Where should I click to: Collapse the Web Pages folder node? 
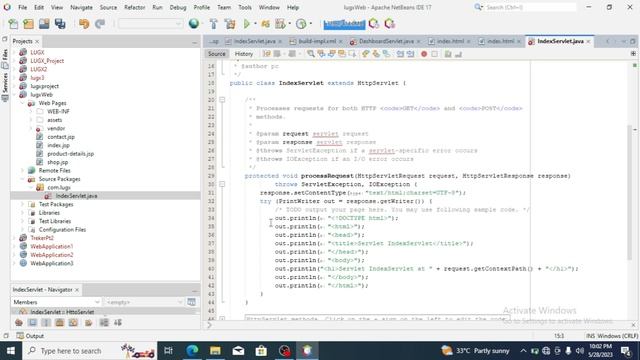(x=22, y=103)
